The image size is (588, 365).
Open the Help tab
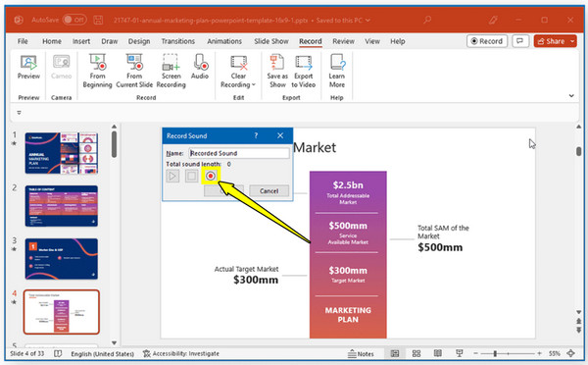click(398, 41)
